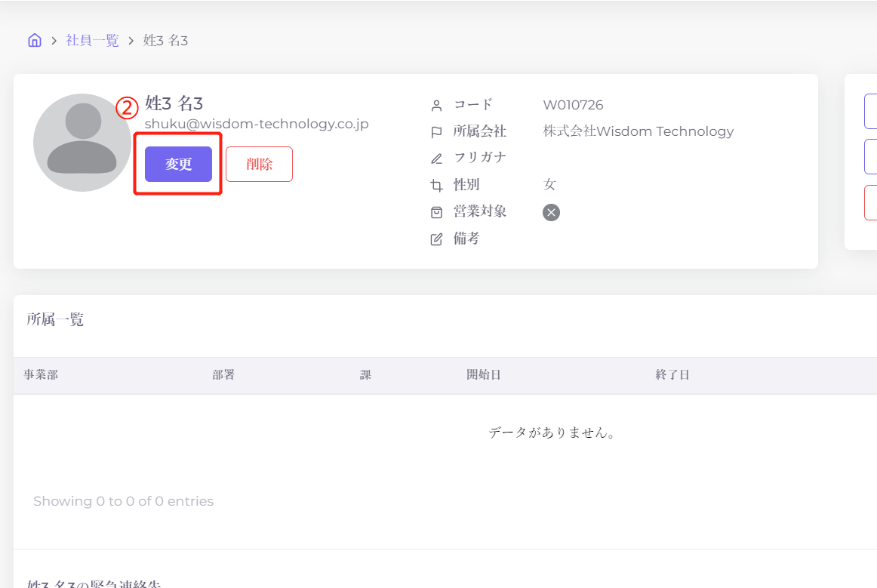Click the crop icon beside 性別

tap(436, 186)
